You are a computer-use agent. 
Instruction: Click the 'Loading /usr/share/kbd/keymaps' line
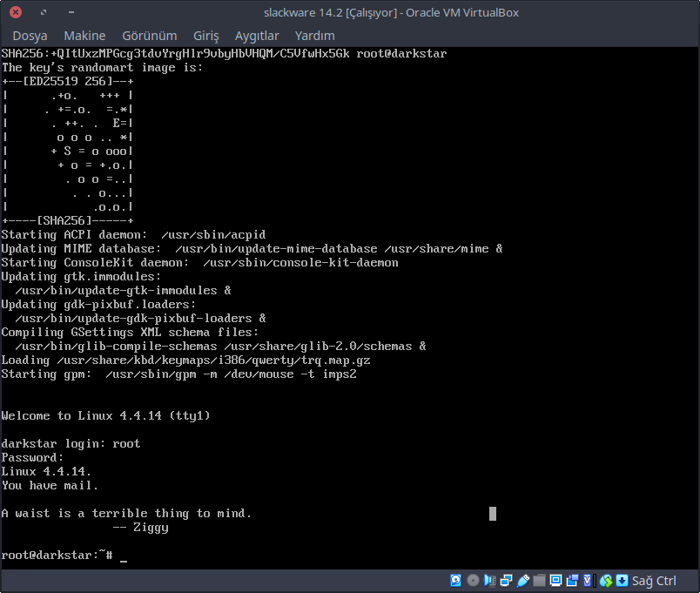[x=185, y=360]
